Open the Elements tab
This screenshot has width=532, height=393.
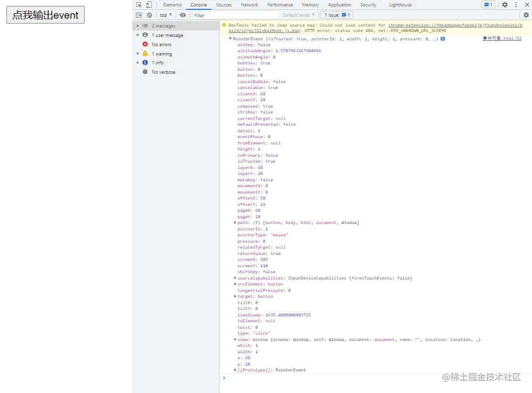click(x=173, y=5)
